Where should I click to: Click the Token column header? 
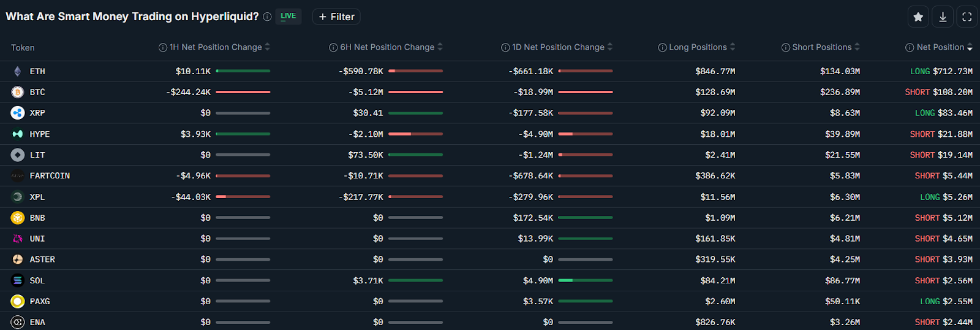click(23, 48)
